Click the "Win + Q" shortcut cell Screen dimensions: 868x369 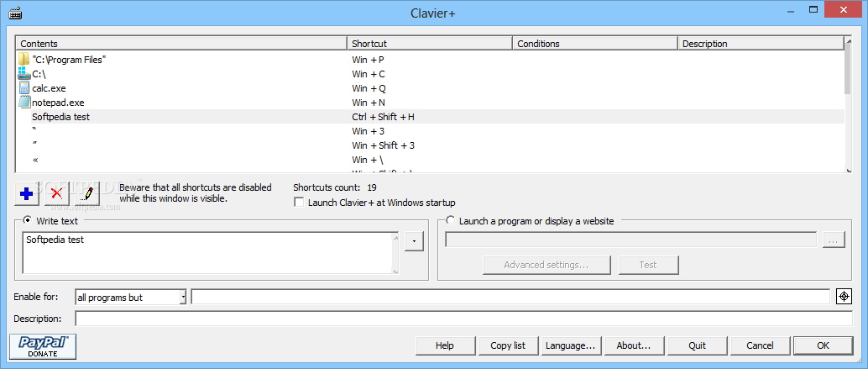click(x=369, y=88)
